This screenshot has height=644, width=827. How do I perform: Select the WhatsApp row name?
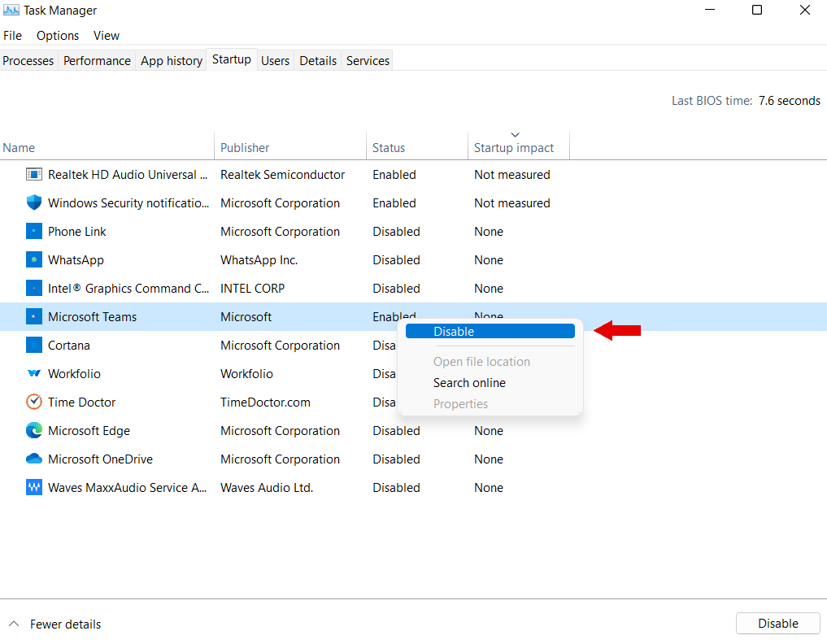tap(76, 260)
